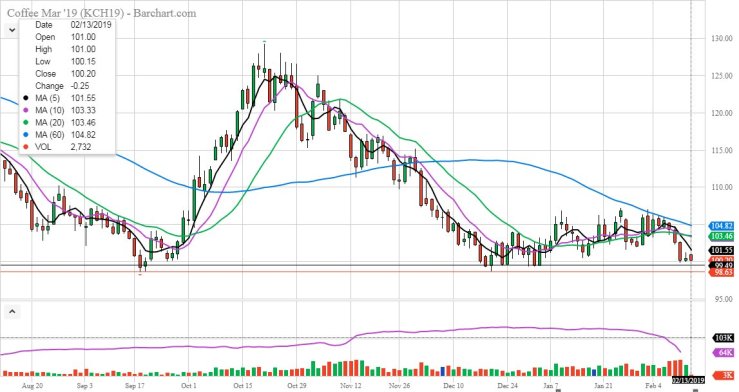Click the MA (60) 104.82 legend text
The width and height of the screenshot is (739, 392).
tap(66, 135)
